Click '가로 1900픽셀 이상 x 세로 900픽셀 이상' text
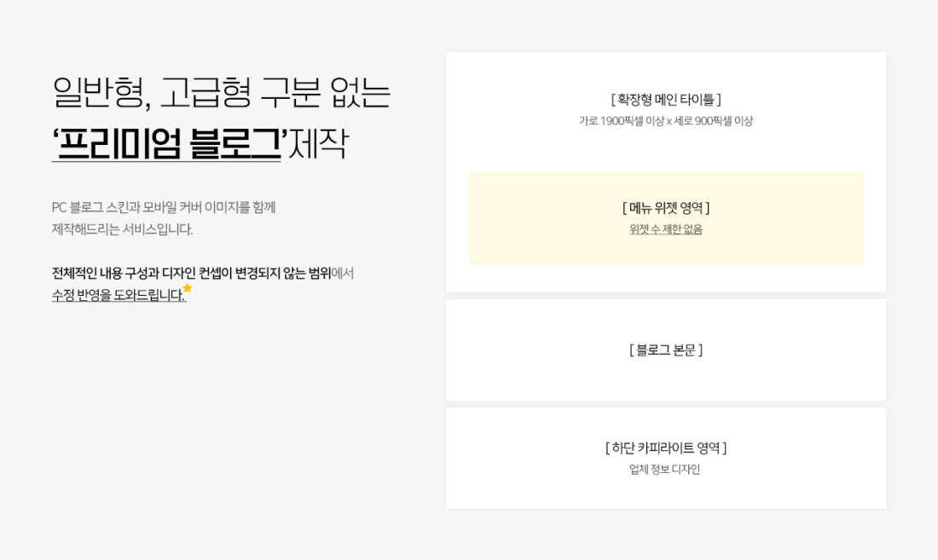Screen dimensions: 938x560 666,121
